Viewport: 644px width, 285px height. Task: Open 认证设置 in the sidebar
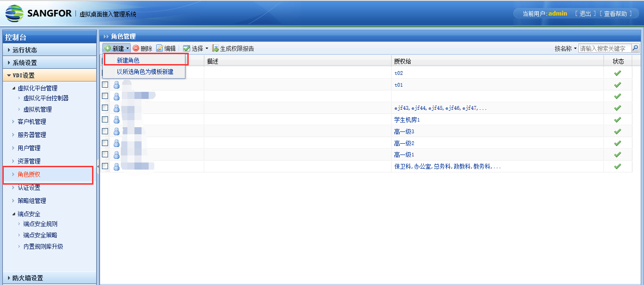coord(29,187)
